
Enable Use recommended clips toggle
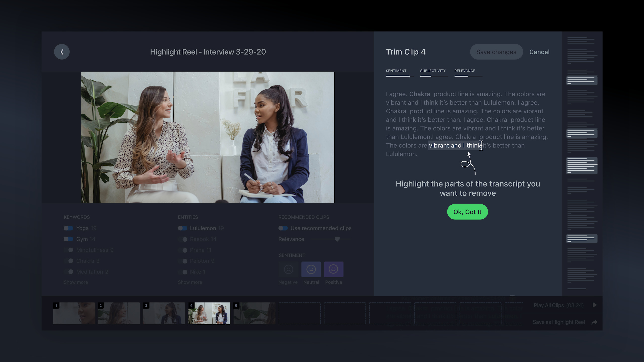coord(283,228)
